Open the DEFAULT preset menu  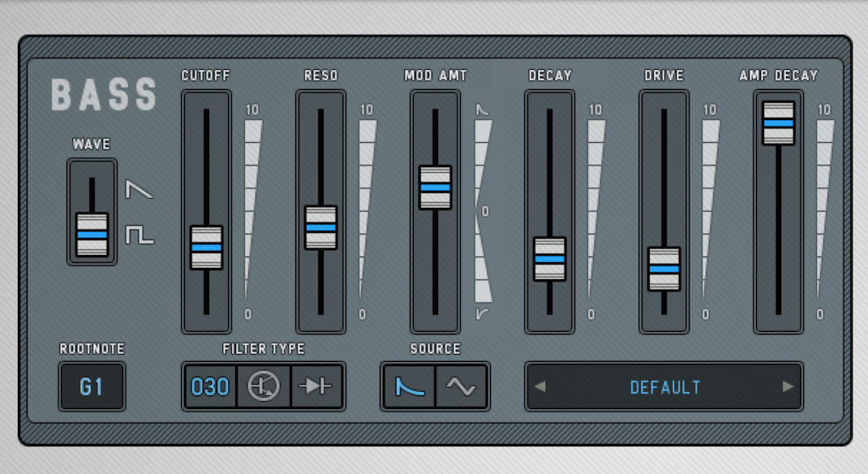tap(664, 387)
